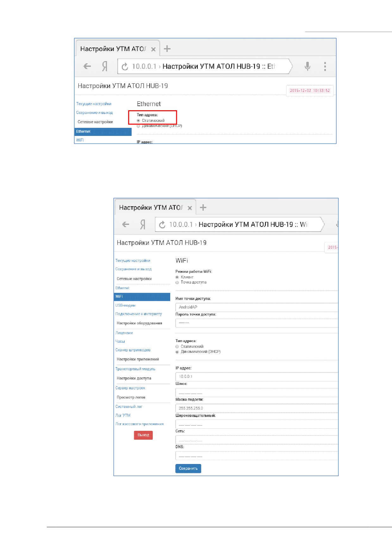Choose Динамический (DHCP) on WiFi page
Image resolution: width=392 pixels, height=555 pixels.
click(x=177, y=352)
